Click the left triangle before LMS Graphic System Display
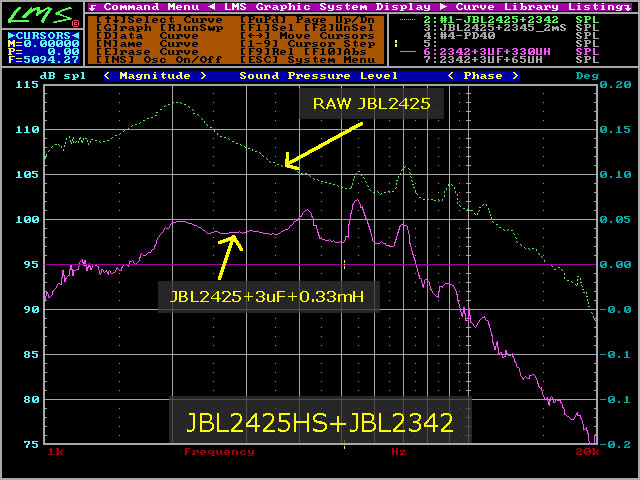 click(212, 7)
